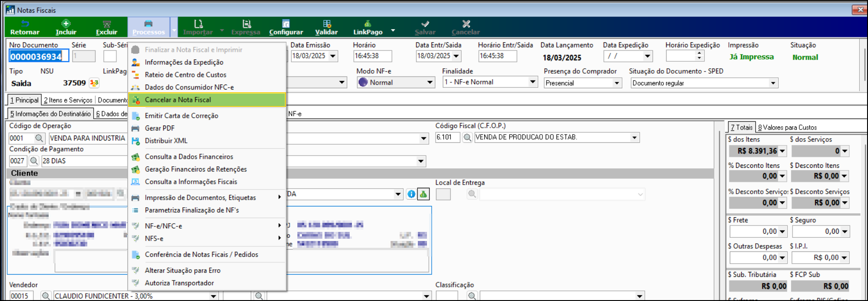Expand Situação do Documento - SPED dropdown
868x301 pixels.
point(773,83)
